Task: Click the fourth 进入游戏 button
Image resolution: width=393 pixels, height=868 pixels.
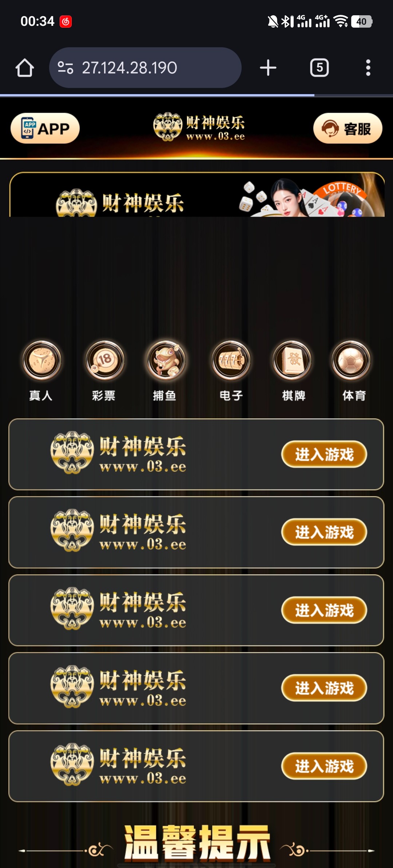Action: coord(324,688)
